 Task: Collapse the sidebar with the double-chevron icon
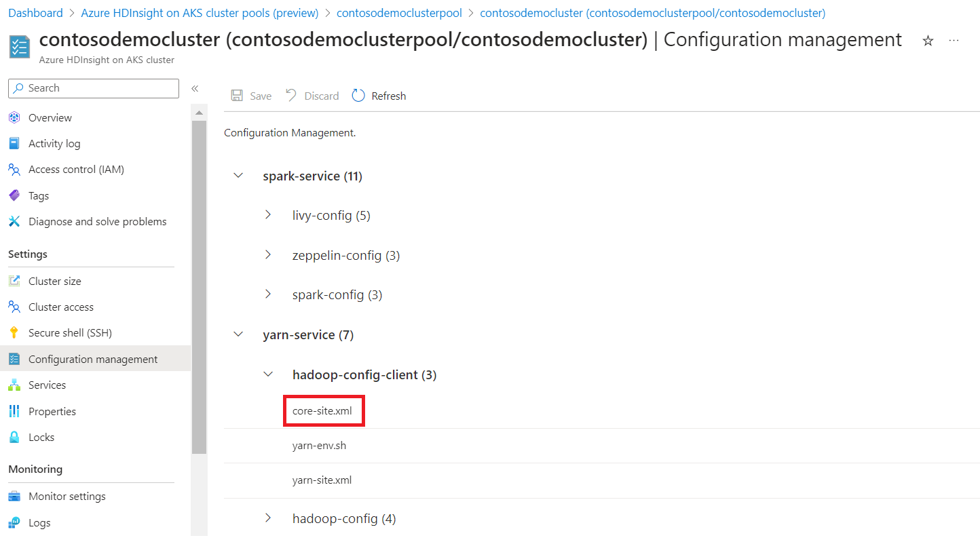click(x=195, y=88)
